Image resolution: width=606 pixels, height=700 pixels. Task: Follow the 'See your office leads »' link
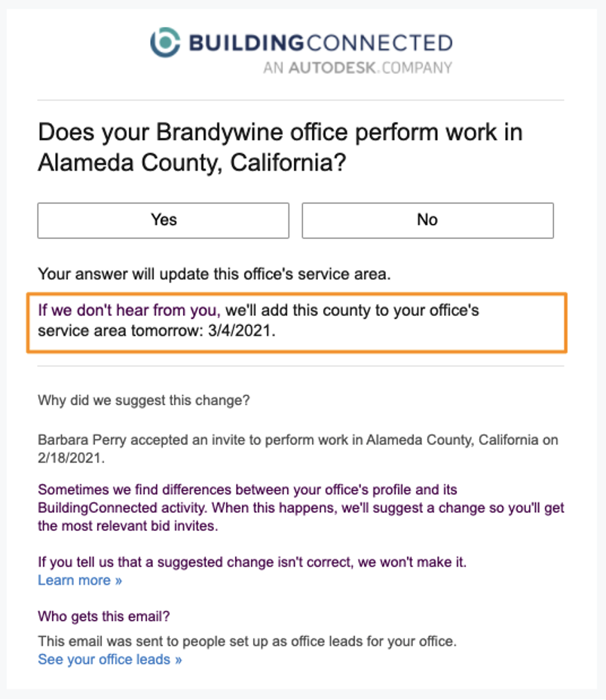110,659
